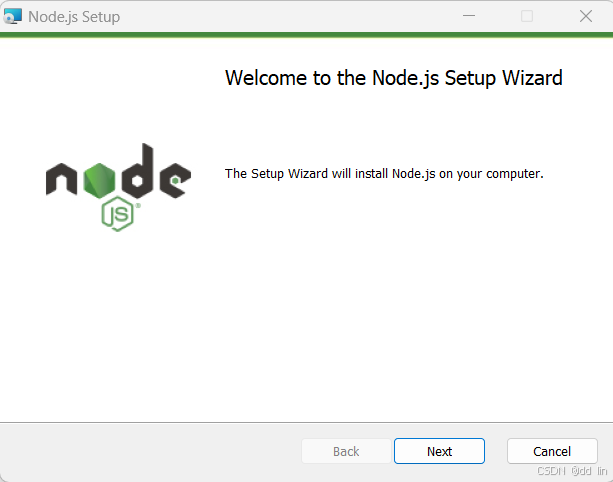Image resolution: width=613 pixels, height=482 pixels.
Task: Click the greyed-out Back button
Action: pos(346,451)
